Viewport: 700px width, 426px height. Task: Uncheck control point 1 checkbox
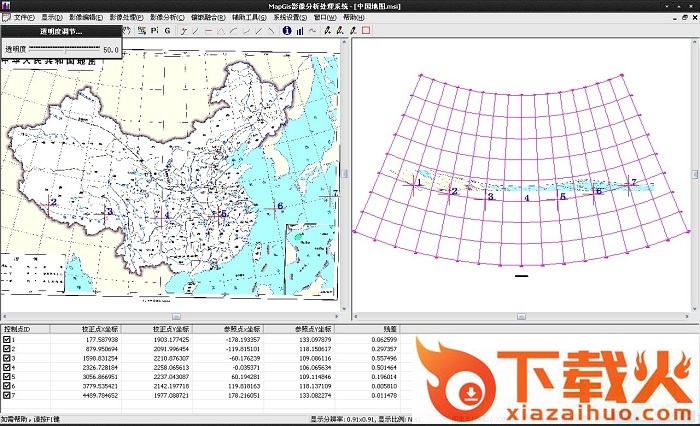tap(6, 339)
